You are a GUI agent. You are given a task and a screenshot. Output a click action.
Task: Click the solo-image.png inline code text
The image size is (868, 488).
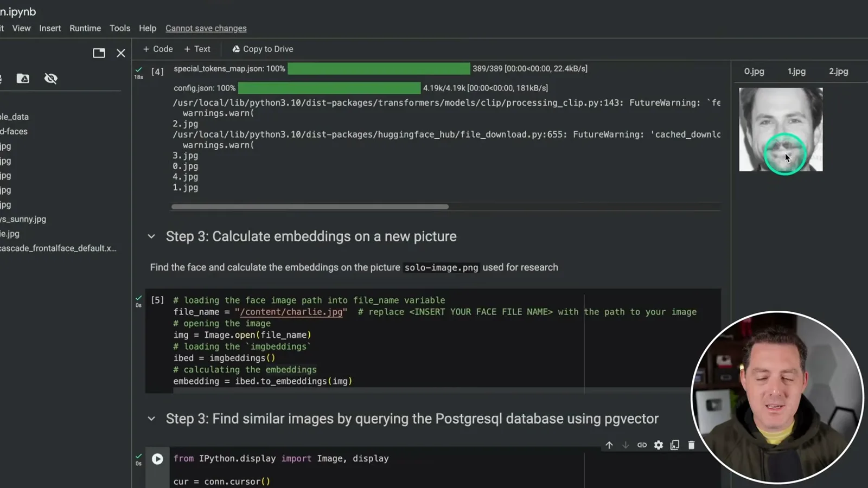pyautogui.click(x=442, y=267)
